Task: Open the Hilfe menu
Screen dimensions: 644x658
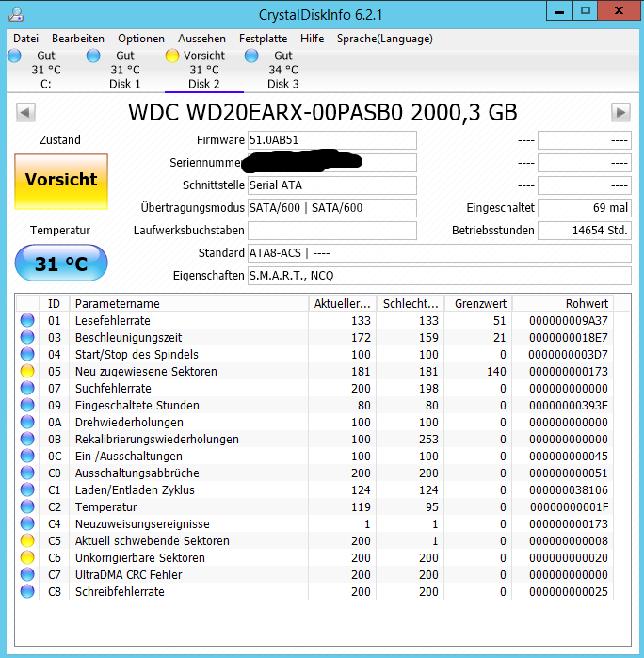Action: (313, 39)
